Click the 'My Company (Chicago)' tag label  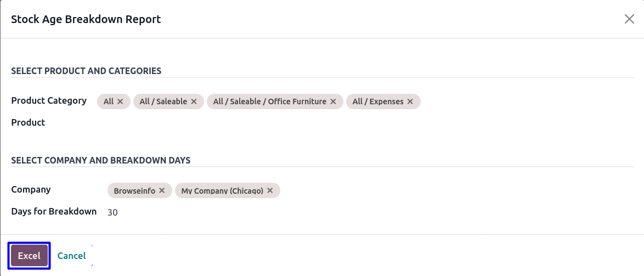click(222, 191)
